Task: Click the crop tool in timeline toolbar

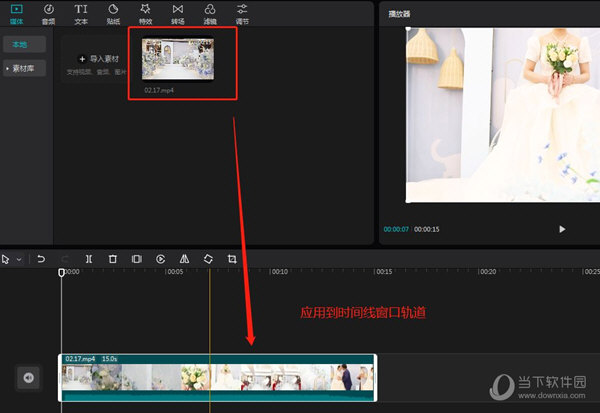Action: [232, 259]
